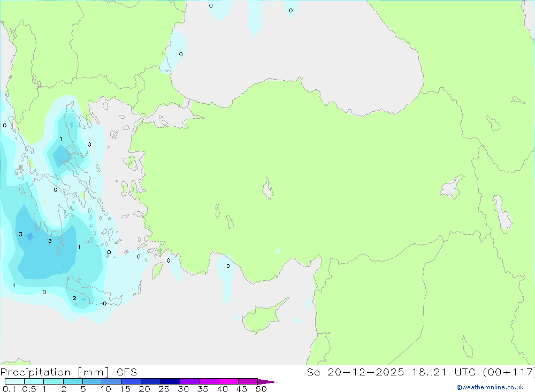The width and height of the screenshot is (535, 392).
Task: Pick the 40–45 mm magenta legend swatch
Action: 228,381
